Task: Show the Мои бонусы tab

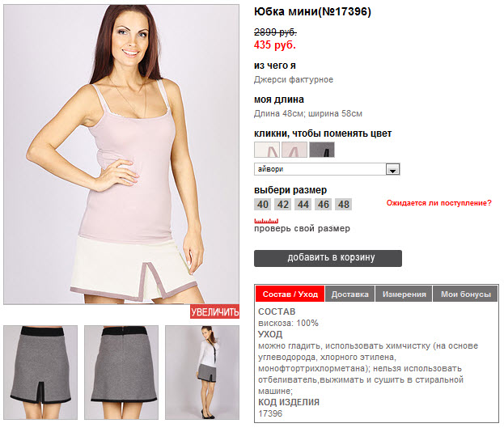Action: point(465,294)
